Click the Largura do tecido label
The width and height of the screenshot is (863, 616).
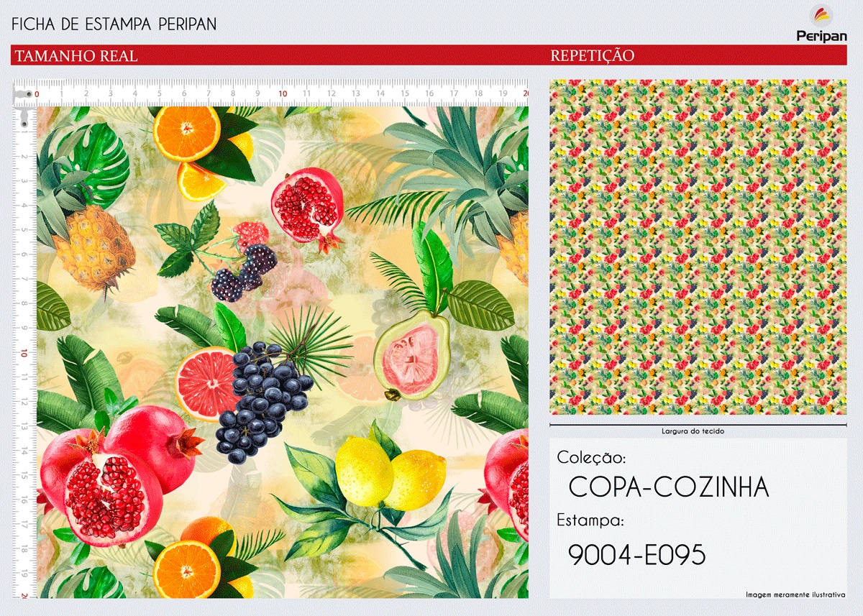coord(693,431)
